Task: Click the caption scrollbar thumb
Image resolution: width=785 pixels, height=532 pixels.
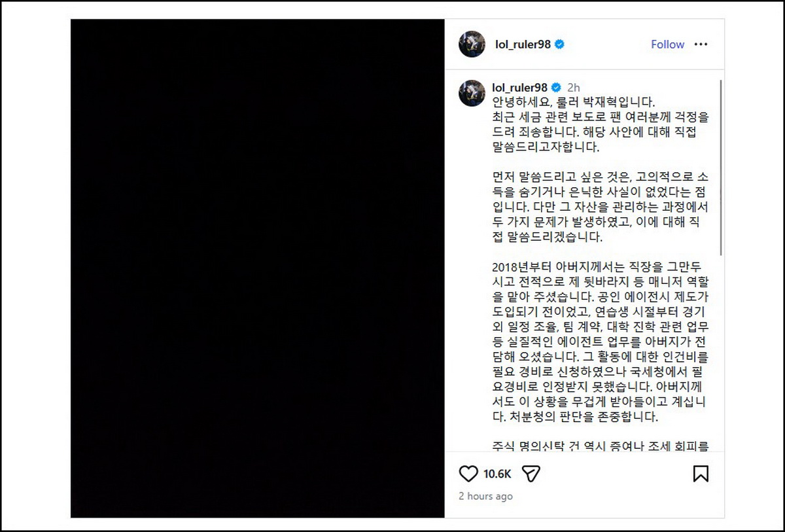Action: [x=721, y=168]
